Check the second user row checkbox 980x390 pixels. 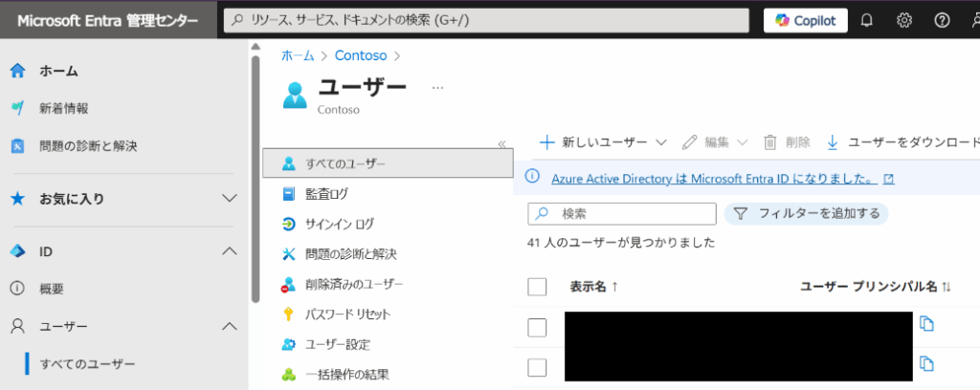point(537,367)
